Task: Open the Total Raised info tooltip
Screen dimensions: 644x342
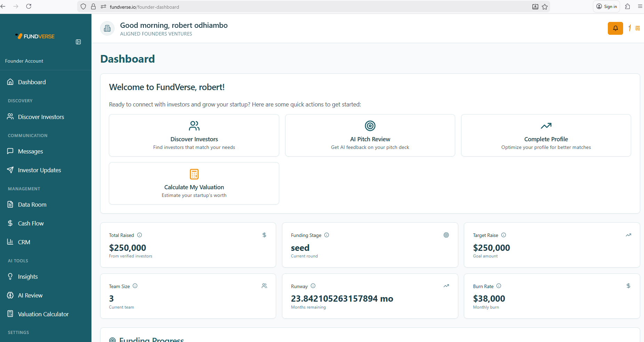Action: (139, 235)
